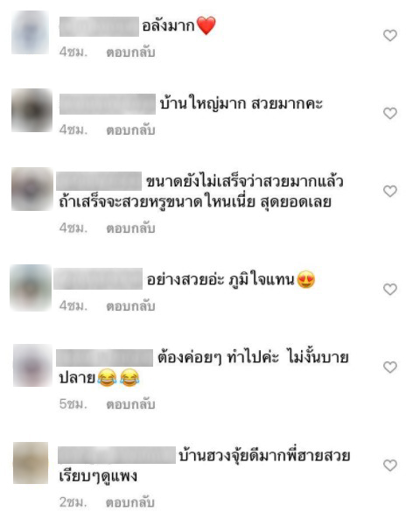Like the comment 'บ้านใหญ่มาก สวยมากคะ'

(x=390, y=113)
